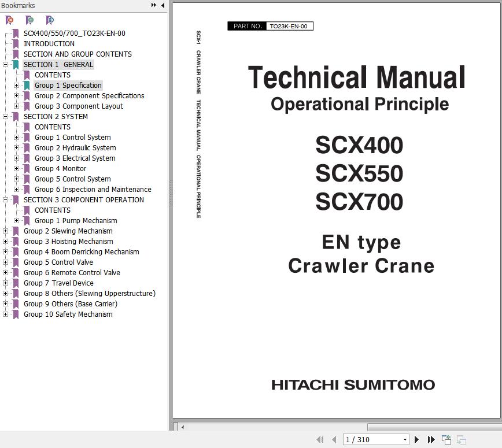Screen dimensions: 502x448
Task: Open SECTION 2 SYSTEM bookmark
Action: [x=56, y=117]
